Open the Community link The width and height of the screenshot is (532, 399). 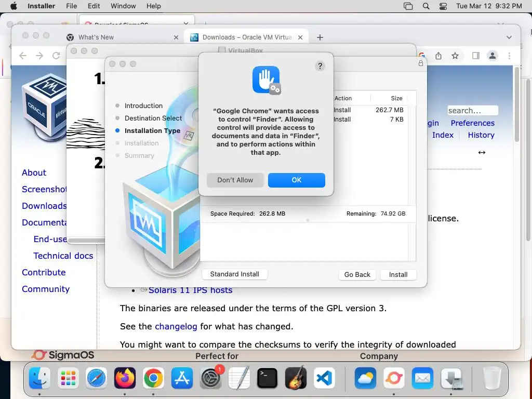46,289
